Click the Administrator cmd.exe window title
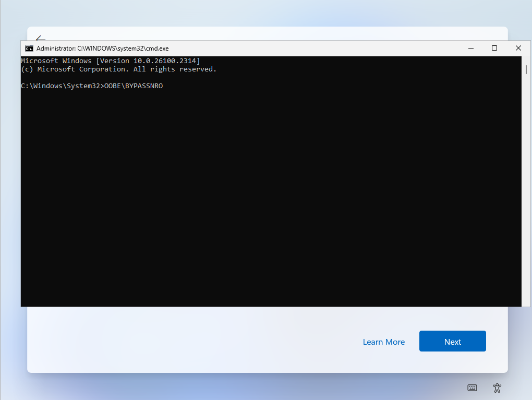Viewport: 532px width, 400px height. click(102, 49)
